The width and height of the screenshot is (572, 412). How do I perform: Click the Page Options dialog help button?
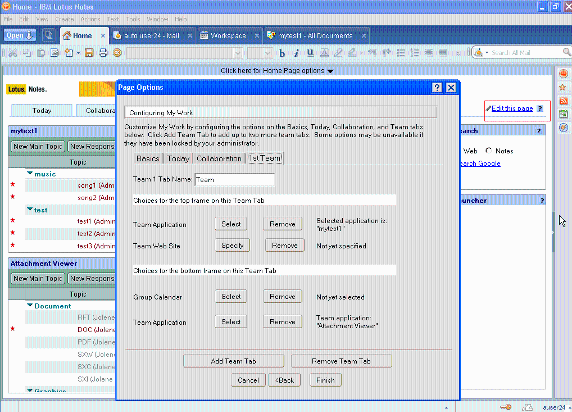(437, 88)
